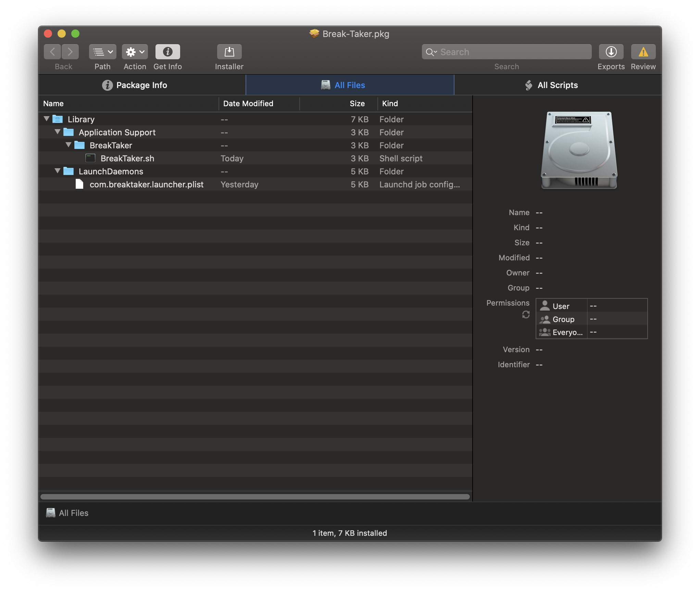
Task: Sort by the Date Modified column header
Action: coord(248,103)
